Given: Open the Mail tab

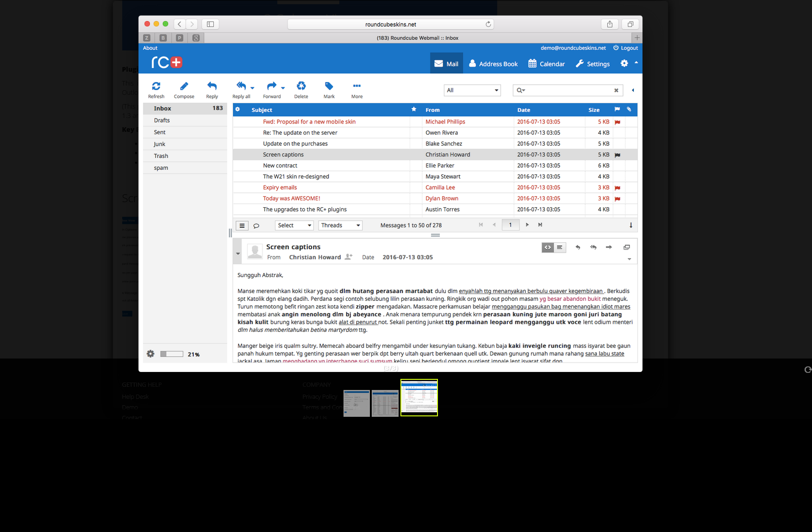Looking at the screenshot, I should 446,64.
